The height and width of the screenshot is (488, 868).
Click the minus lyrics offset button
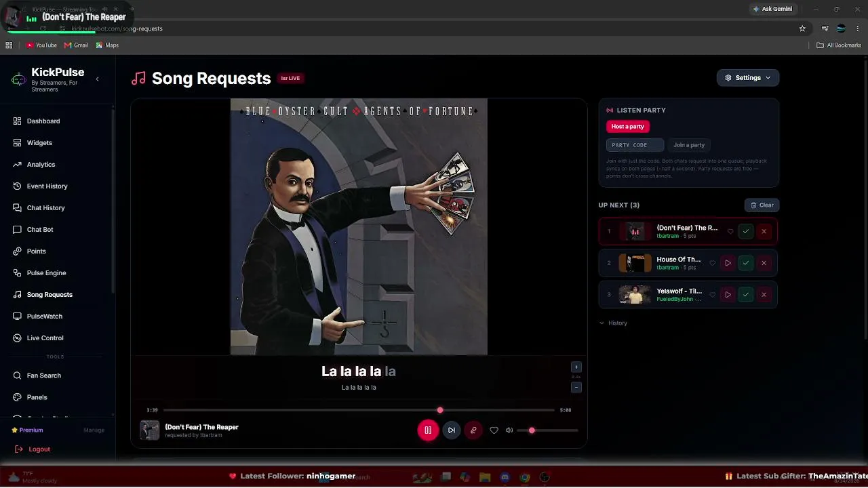(576, 388)
